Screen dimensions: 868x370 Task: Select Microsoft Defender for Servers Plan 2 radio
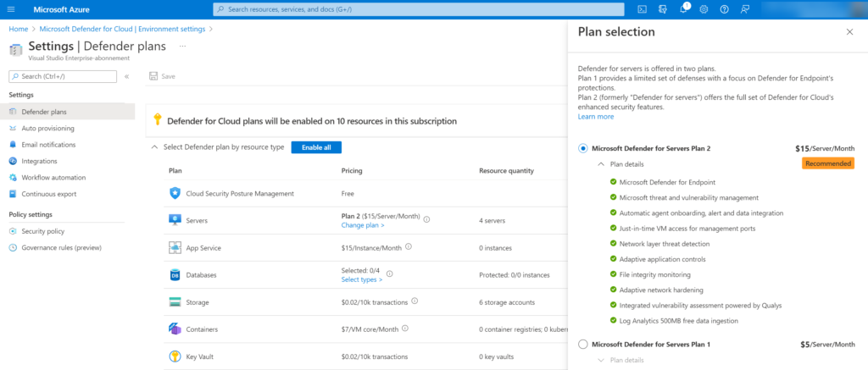[x=582, y=148]
